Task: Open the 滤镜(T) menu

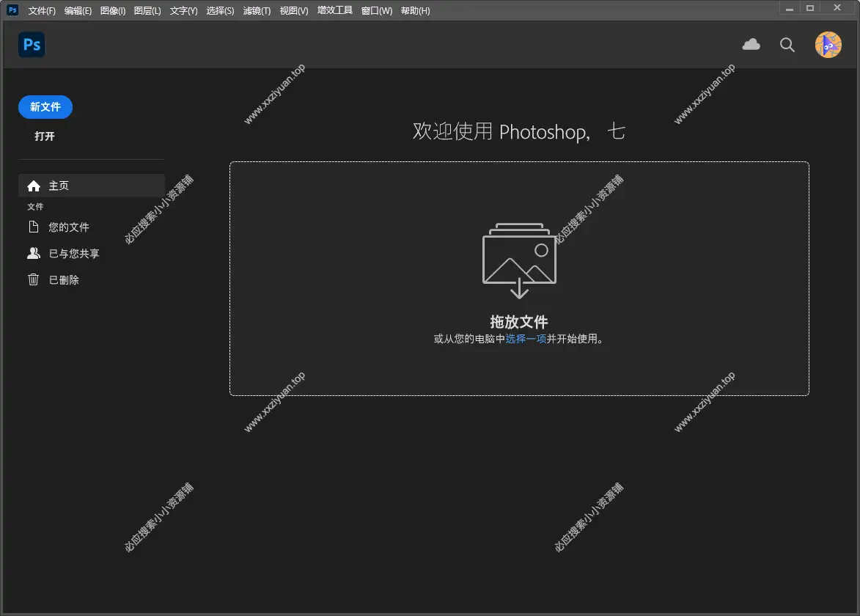Action: click(257, 10)
